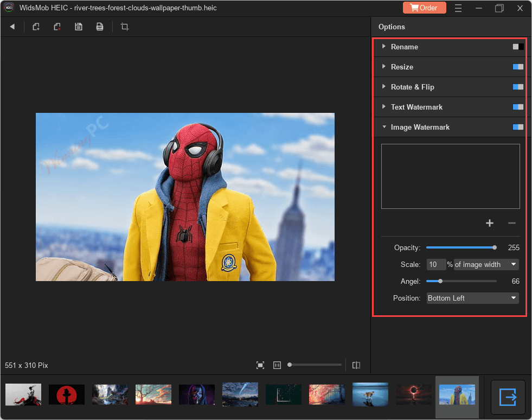Click the WidsMob HEIC app logo

(x=9, y=8)
